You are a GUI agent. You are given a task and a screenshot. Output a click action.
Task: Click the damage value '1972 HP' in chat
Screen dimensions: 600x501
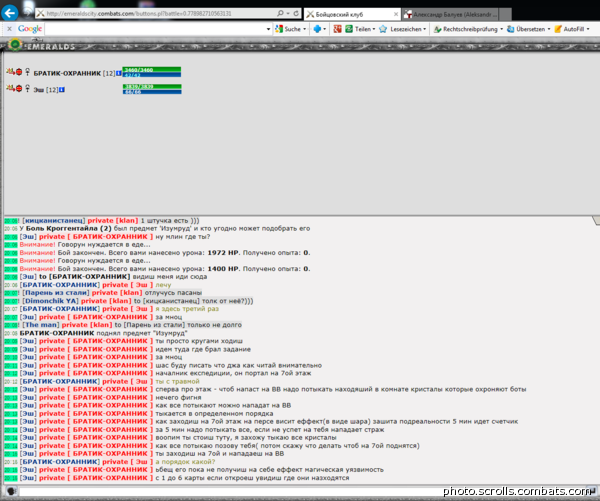[x=223, y=253]
